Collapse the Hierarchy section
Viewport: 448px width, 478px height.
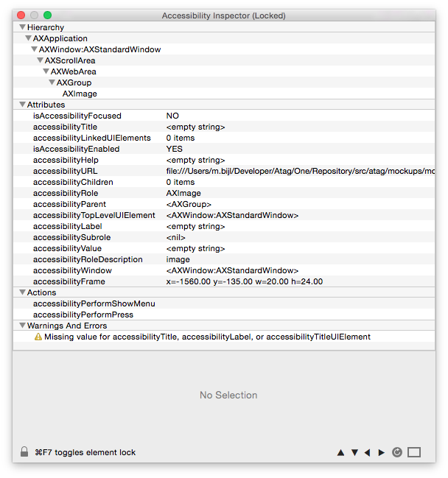coord(21,27)
